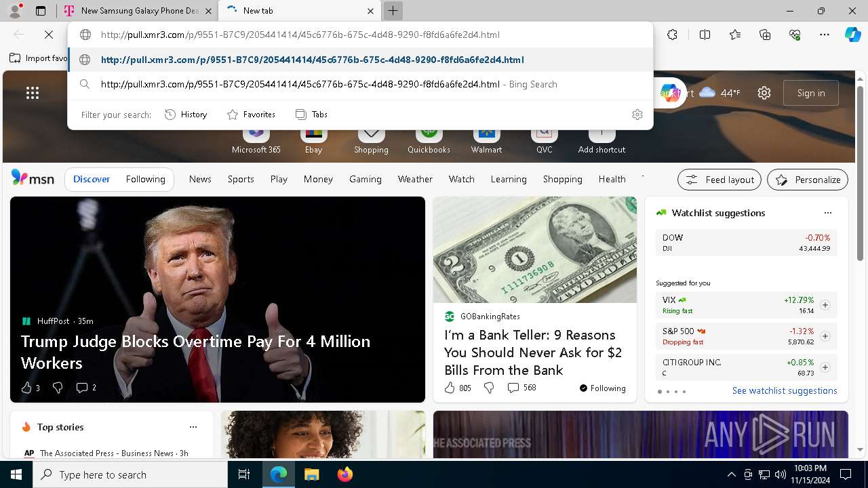This screenshot has width=868, height=488.
Task: Open the Personalize button
Action: [808, 180]
